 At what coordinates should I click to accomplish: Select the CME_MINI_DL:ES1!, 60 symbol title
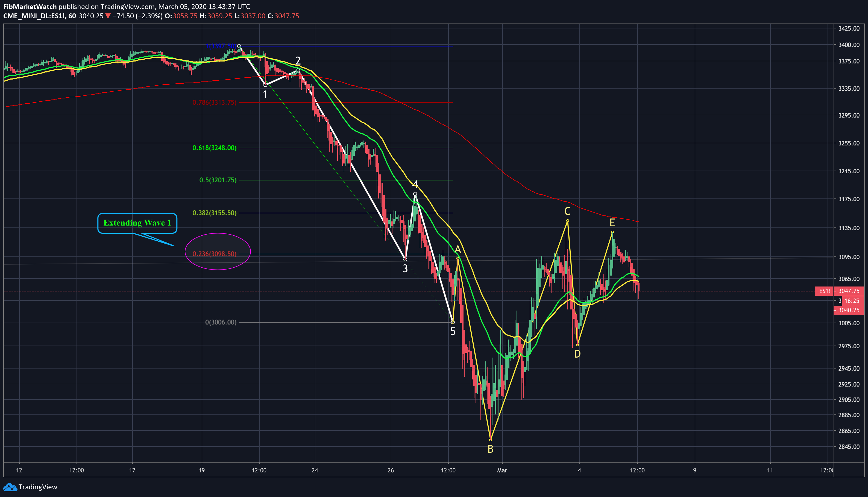40,16
